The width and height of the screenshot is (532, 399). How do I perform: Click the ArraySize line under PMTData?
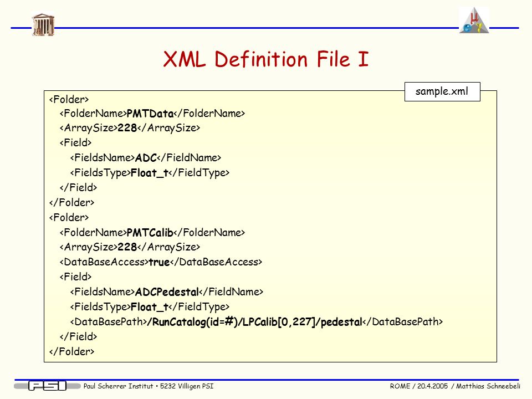(x=130, y=128)
